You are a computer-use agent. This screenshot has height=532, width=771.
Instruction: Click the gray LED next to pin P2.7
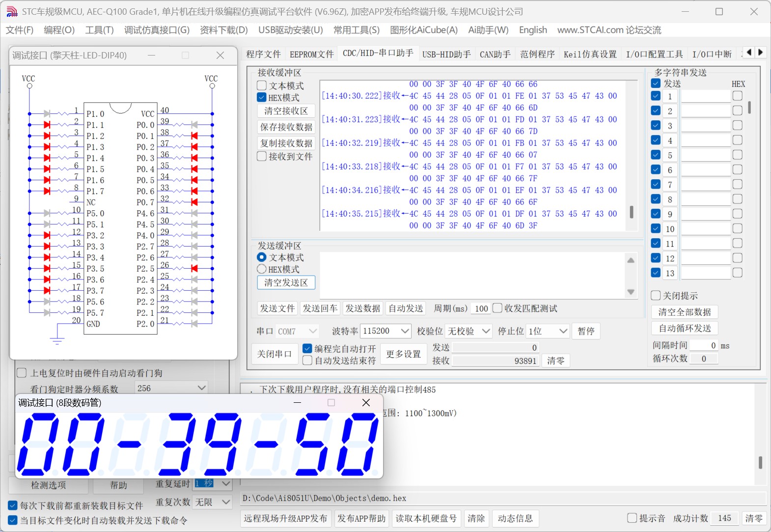(194, 246)
